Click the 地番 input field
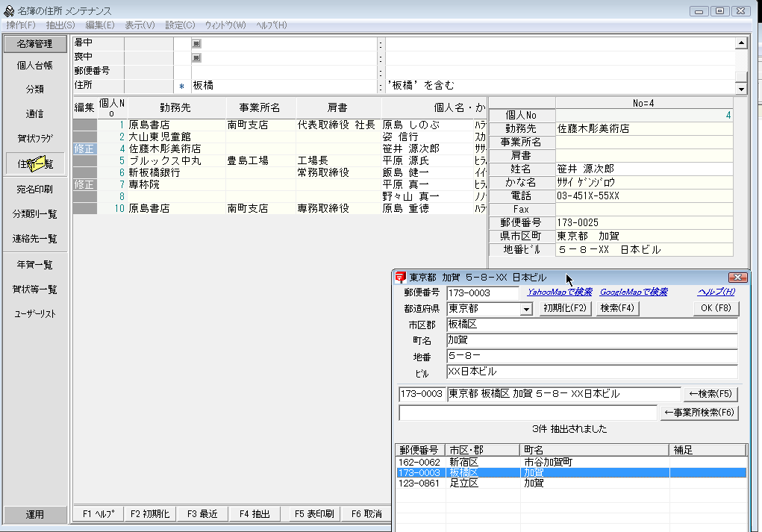This screenshot has height=532, width=762. (592, 356)
